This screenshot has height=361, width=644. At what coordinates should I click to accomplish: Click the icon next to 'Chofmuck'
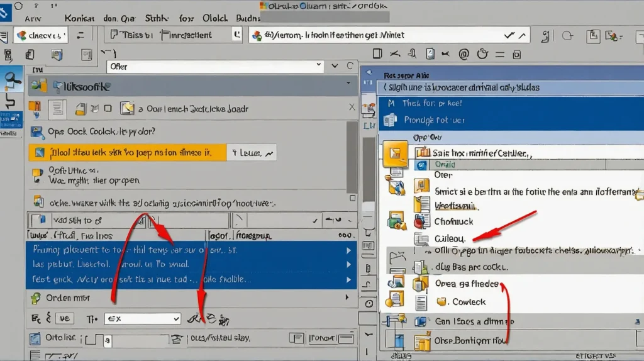click(x=421, y=222)
